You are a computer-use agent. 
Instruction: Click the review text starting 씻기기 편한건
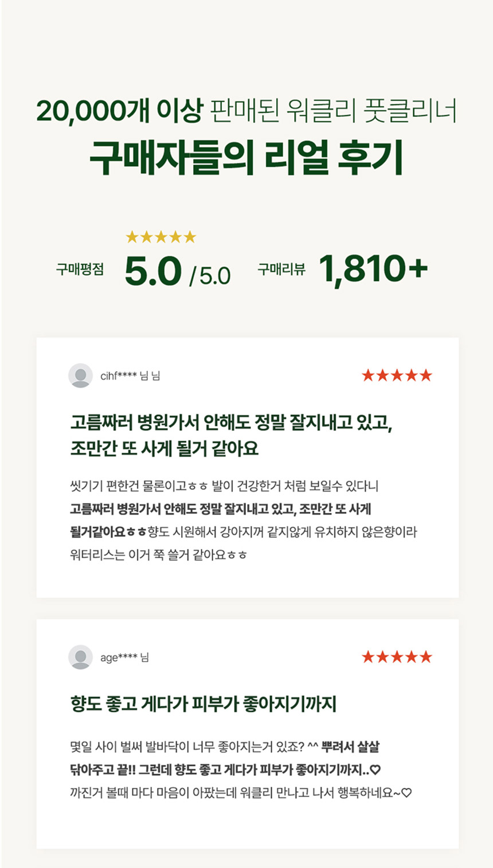click(x=243, y=520)
